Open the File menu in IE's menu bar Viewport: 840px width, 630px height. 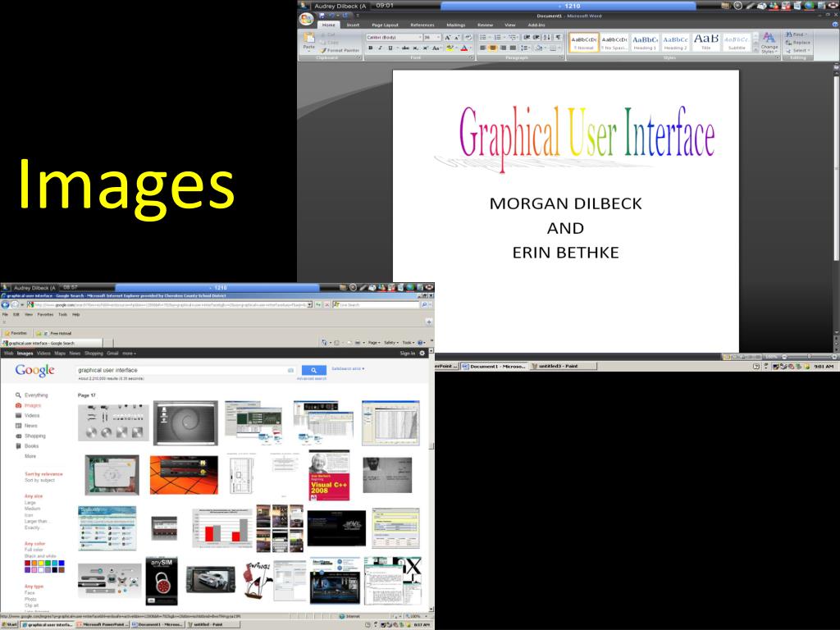point(6,315)
